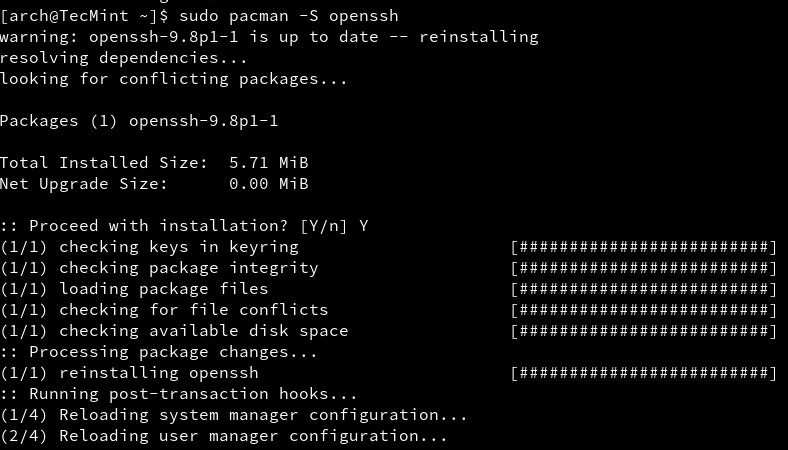Click the progress bar for checking keys in keyring
Viewport: 788px width, 450px height.
tap(643, 247)
